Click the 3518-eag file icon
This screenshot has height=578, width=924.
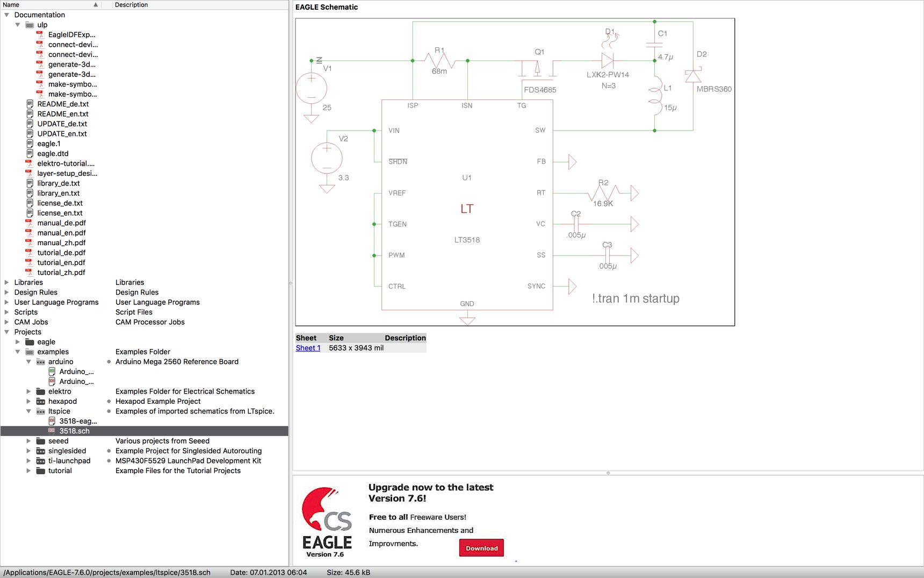(x=52, y=421)
